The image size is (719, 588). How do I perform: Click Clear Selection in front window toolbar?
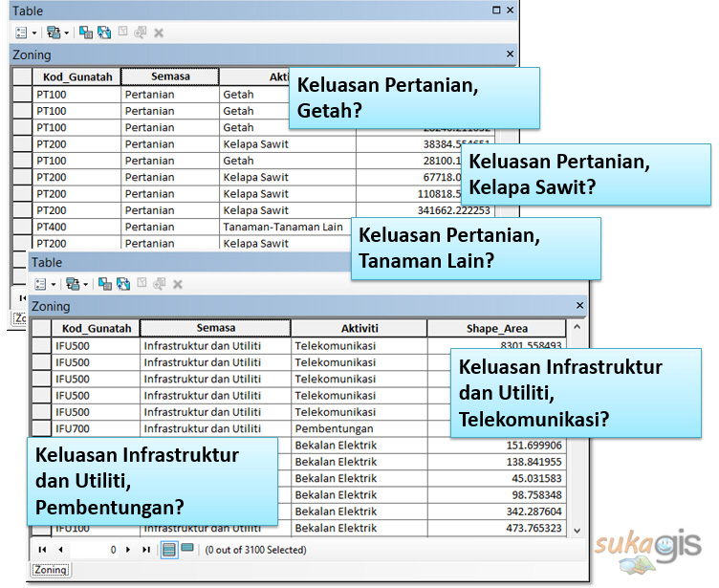pyautogui.click(x=142, y=283)
